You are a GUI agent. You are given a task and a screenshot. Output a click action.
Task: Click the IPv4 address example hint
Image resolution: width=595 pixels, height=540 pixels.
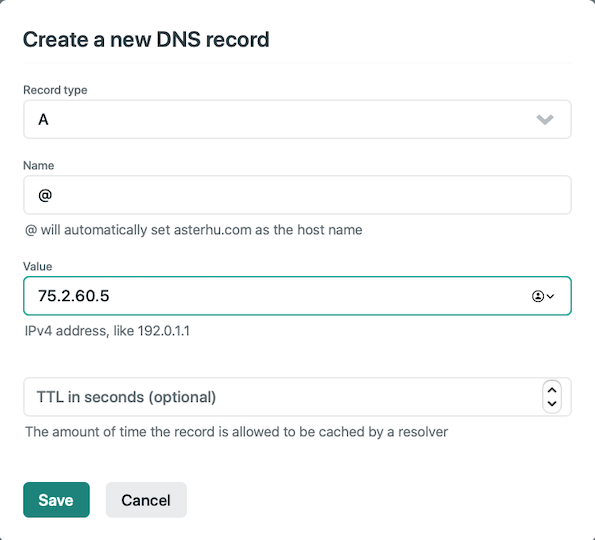pyautogui.click(x=107, y=331)
